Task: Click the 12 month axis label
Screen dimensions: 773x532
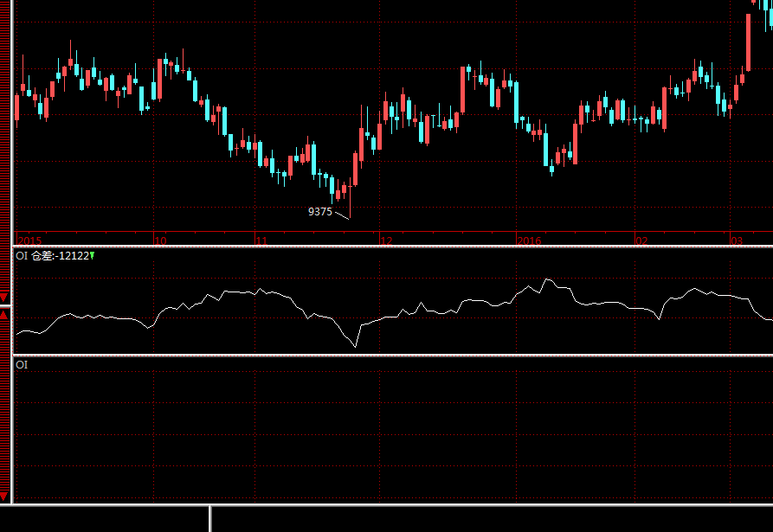Action: (x=386, y=240)
